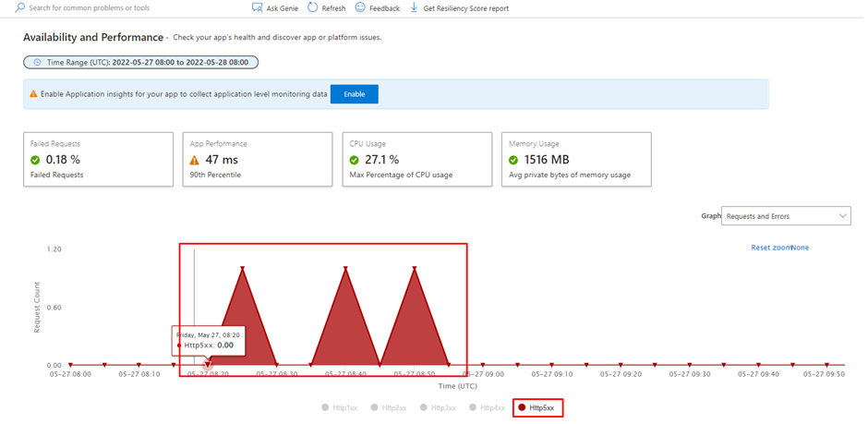
Task: Click the Http1xx gray legend dot
Action: [325, 408]
